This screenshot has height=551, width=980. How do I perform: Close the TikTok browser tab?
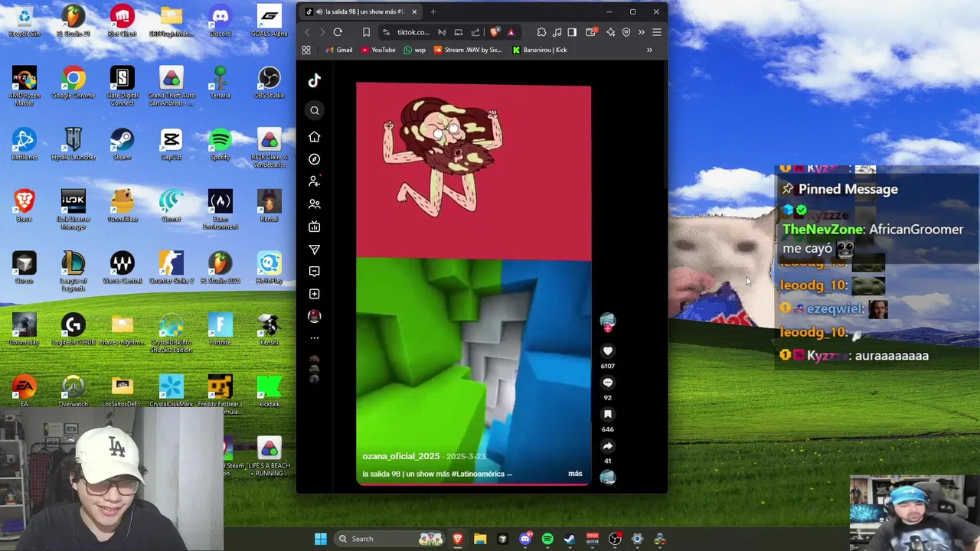414,11
